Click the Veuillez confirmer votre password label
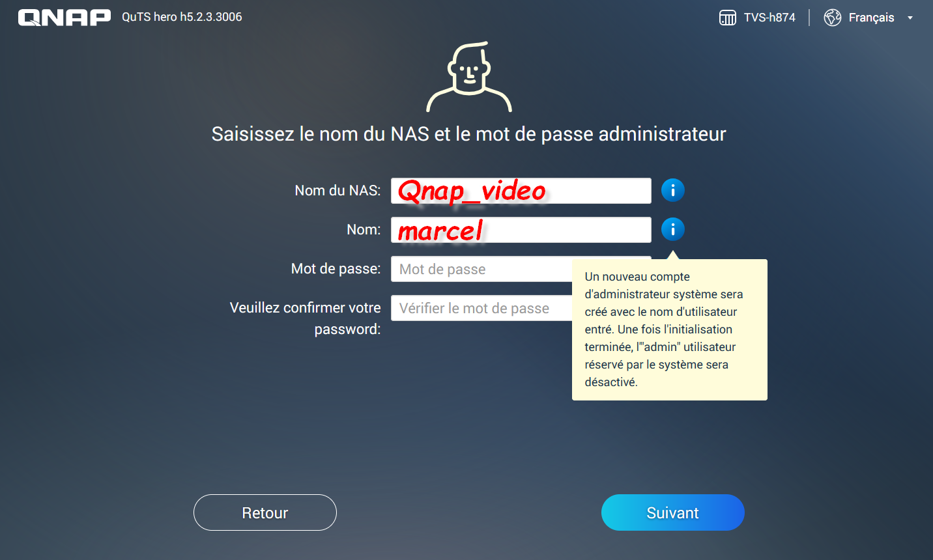933x560 pixels. click(x=305, y=318)
